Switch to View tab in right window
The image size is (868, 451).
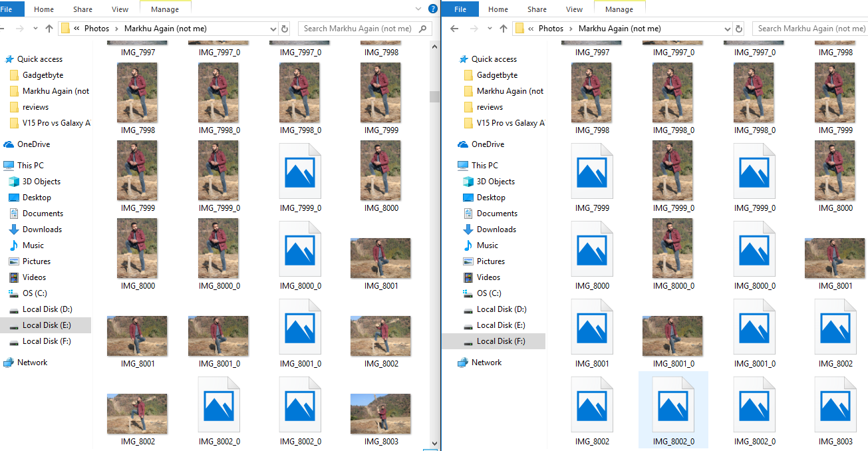[x=574, y=9]
